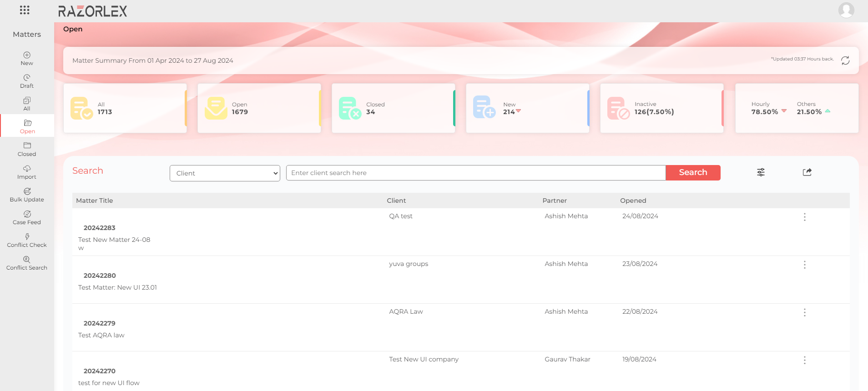Screen dimensions: 868x391
Task: Click the All 1713 summary card
Action: point(125,108)
